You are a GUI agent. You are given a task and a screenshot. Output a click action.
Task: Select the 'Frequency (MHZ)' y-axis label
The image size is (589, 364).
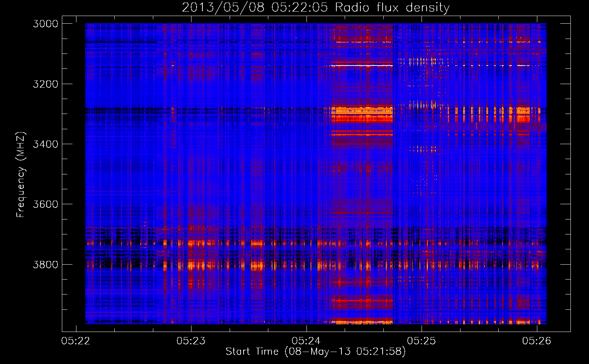[x=21, y=175]
